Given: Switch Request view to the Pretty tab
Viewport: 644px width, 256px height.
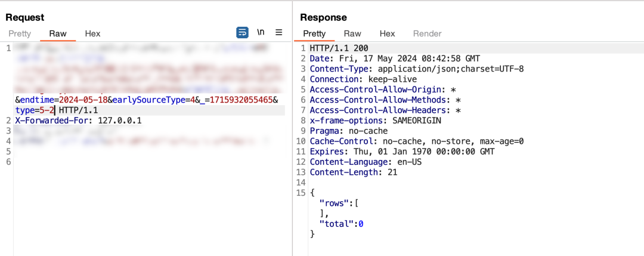Looking at the screenshot, I should tap(19, 34).
